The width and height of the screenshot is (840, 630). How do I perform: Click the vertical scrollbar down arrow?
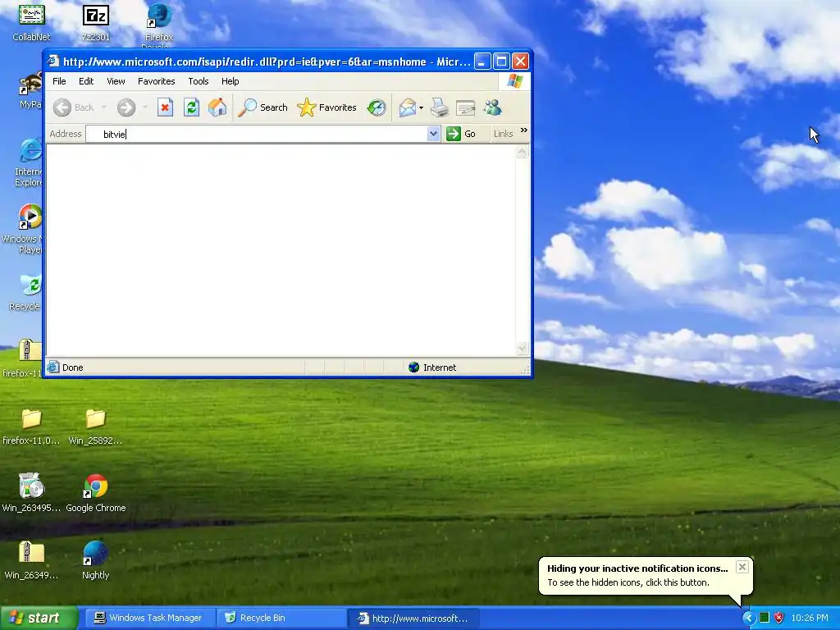coord(523,349)
